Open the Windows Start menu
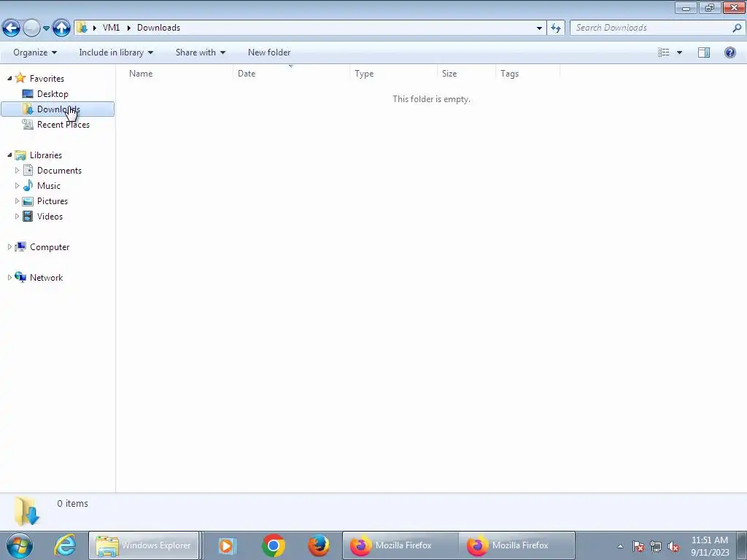Viewport: 747px width, 560px height. pyautogui.click(x=20, y=545)
